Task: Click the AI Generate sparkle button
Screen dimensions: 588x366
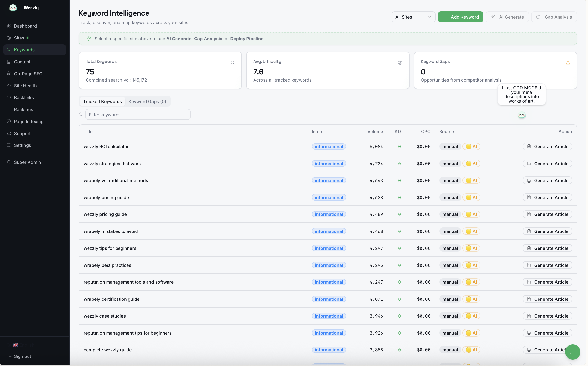Action: [x=507, y=17]
